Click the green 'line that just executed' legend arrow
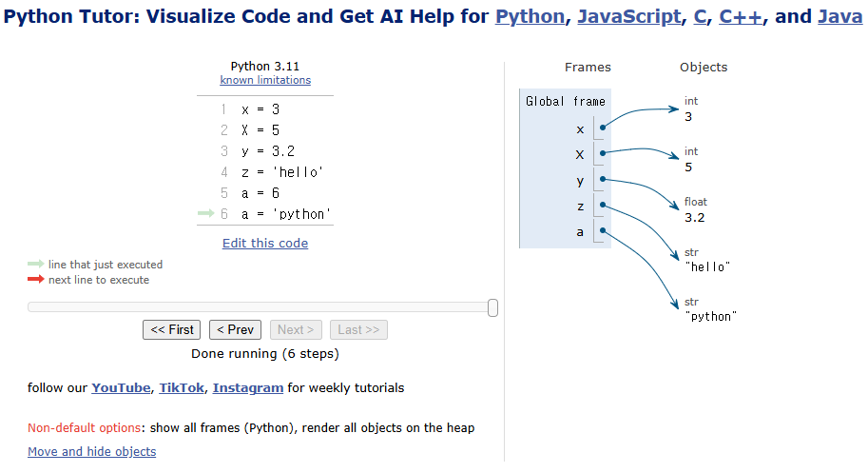Image resolution: width=868 pixels, height=473 pixels. [36, 264]
